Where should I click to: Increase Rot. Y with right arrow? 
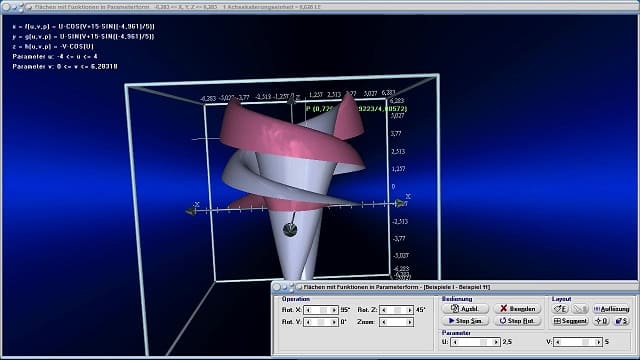[334, 322]
